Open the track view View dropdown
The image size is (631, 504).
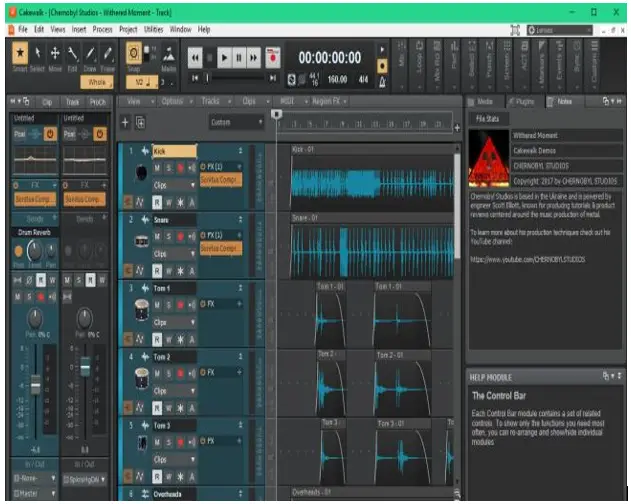(x=139, y=101)
